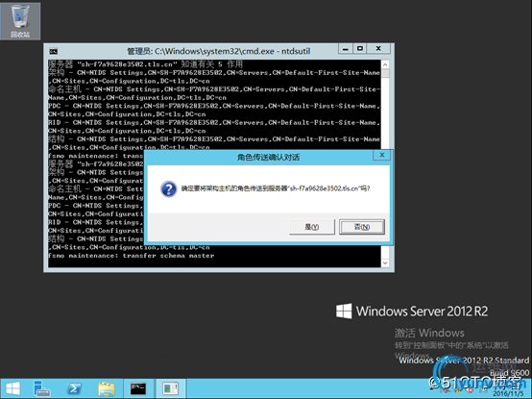Click the "transfer schema master" command line

[x=131, y=256]
